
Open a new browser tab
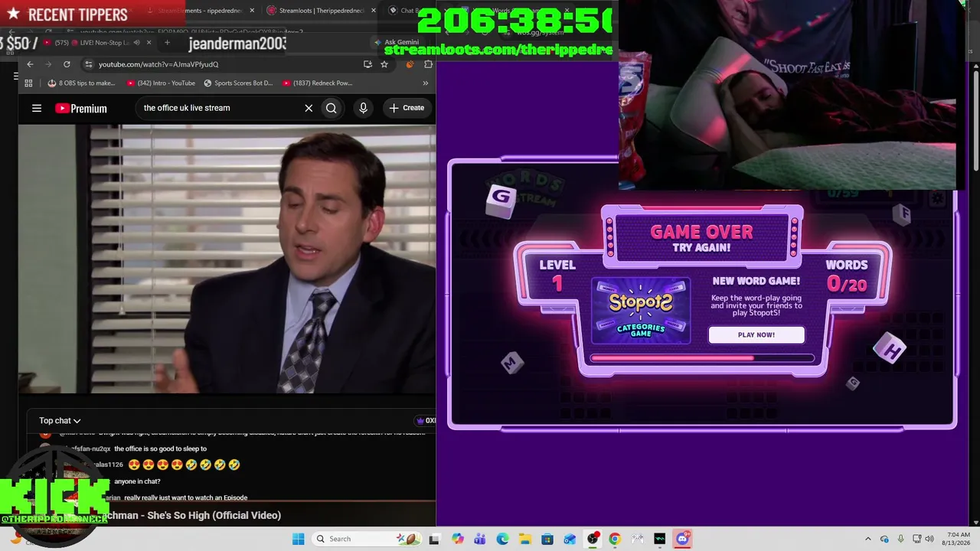167,42
